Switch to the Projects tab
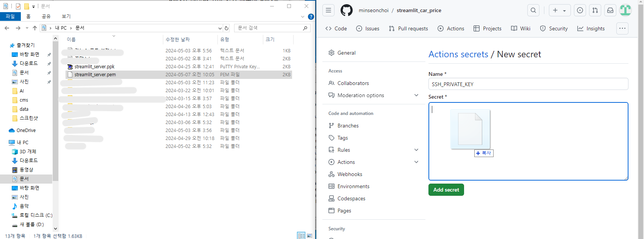This screenshot has width=644, height=239. (x=488, y=28)
